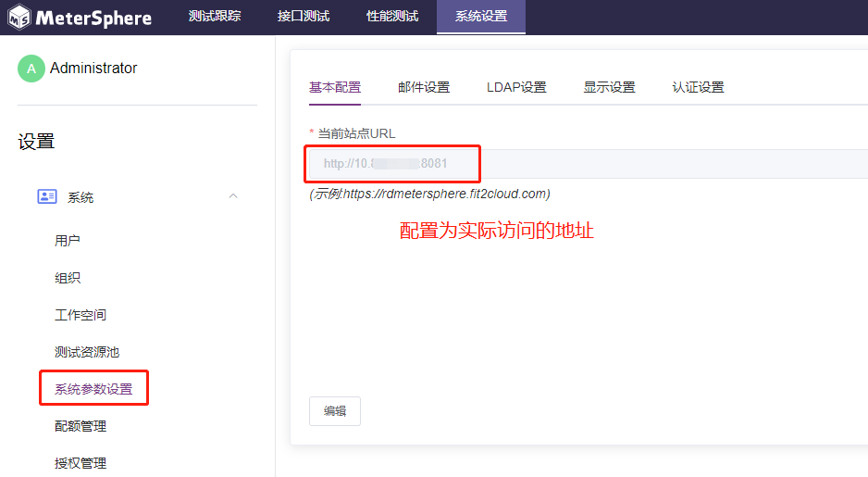The height and width of the screenshot is (477, 868).
Task: Switch to the 显示设置 tab
Action: pos(610,88)
